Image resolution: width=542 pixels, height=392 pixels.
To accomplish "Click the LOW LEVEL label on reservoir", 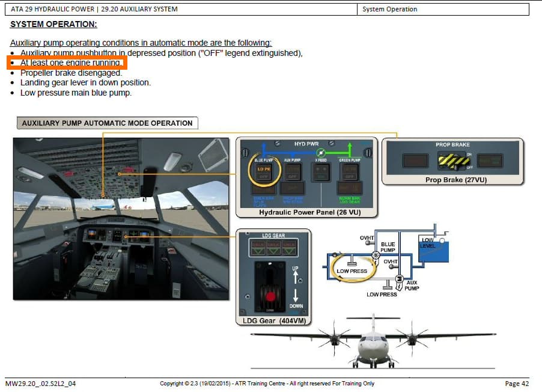I will tap(428, 243).
